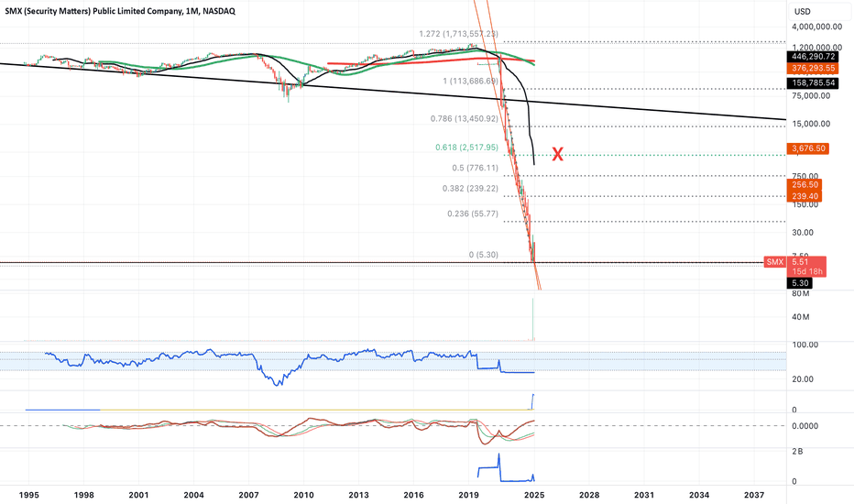Select the 256.50 orange price label
Viewport: 854px width, 504px height.
(807, 184)
